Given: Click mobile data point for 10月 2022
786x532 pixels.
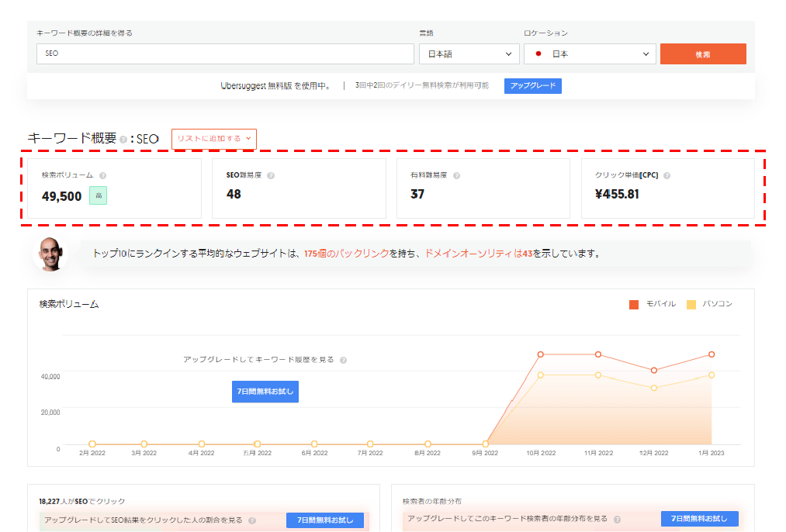Looking at the screenshot, I should click(540, 354).
